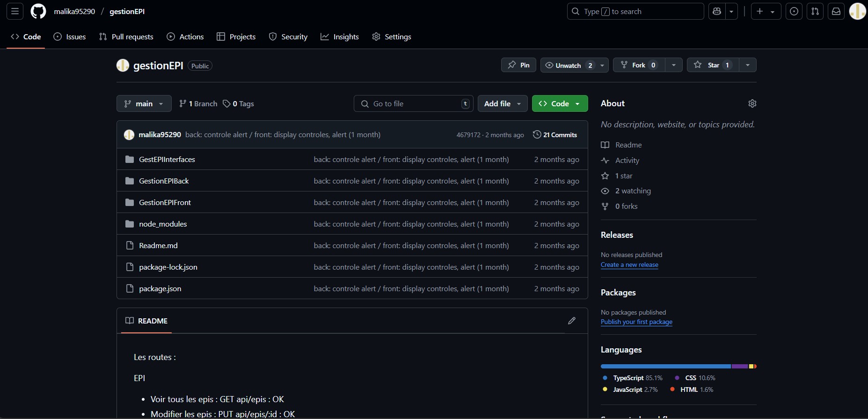Viewport: 868px width, 419px height.
Task: Pin the gestionEPI repository
Action: (x=518, y=65)
